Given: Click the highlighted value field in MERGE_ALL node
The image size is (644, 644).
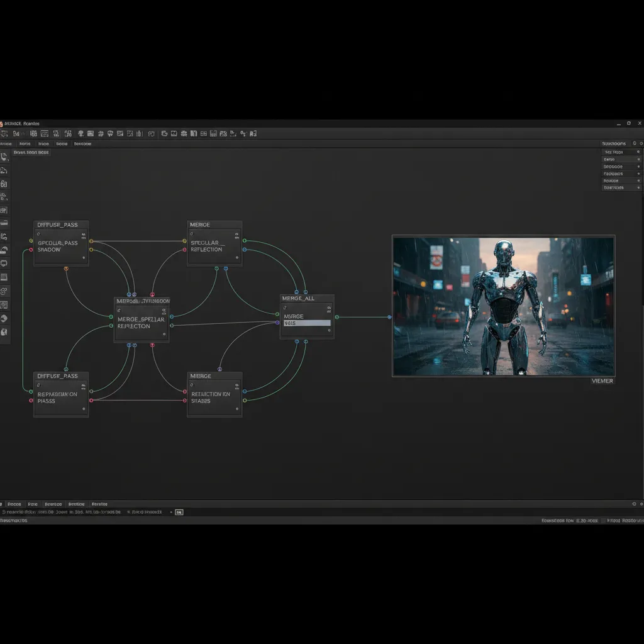Looking at the screenshot, I should (307, 323).
